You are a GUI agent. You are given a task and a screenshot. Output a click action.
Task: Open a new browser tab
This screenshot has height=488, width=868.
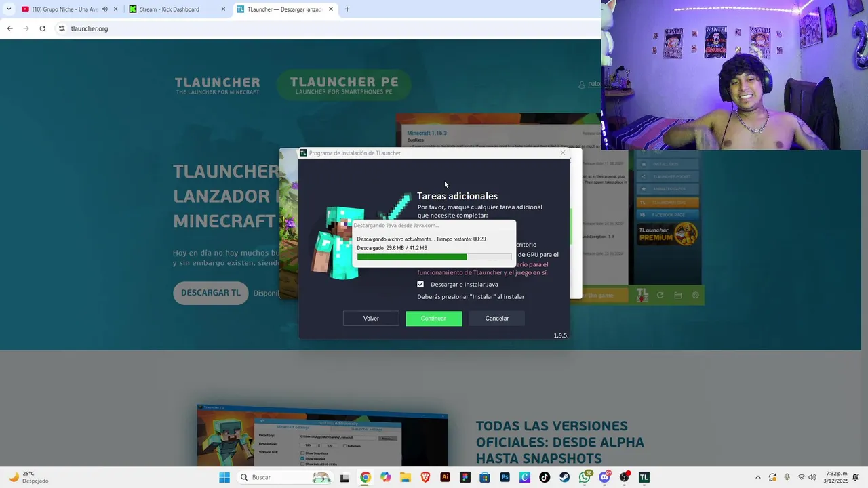click(x=347, y=9)
